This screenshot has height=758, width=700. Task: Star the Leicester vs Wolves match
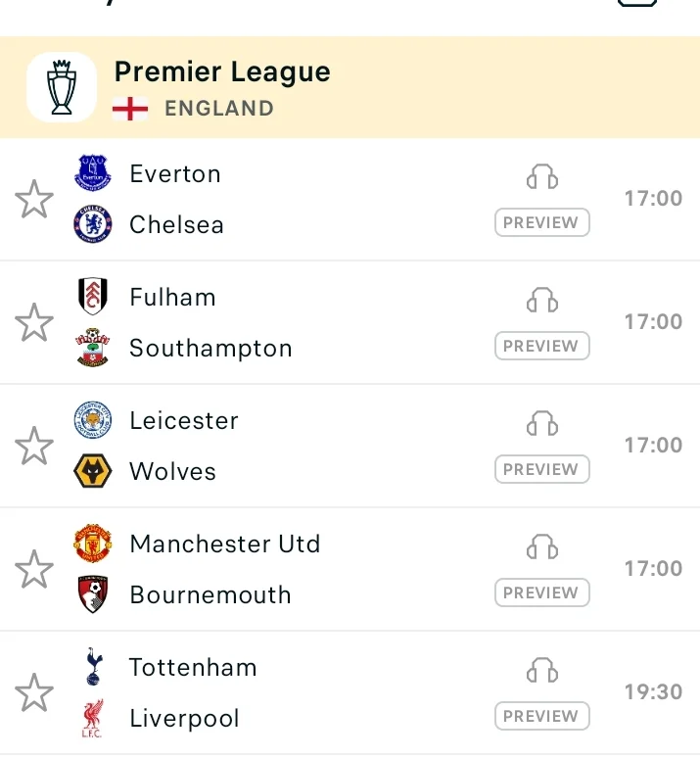tap(34, 446)
